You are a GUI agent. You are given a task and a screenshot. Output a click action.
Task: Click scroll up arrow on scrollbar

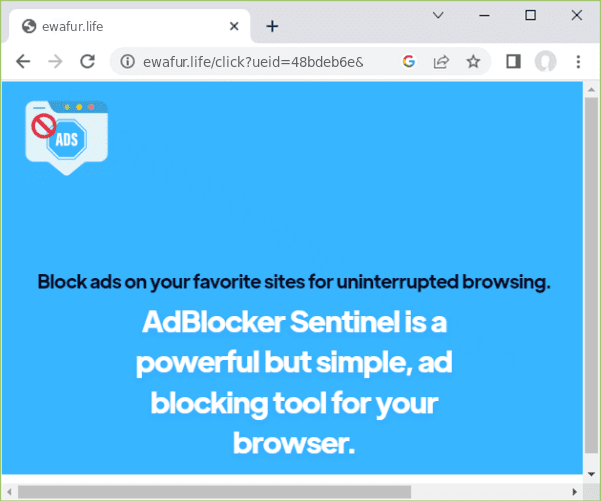[591, 89]
